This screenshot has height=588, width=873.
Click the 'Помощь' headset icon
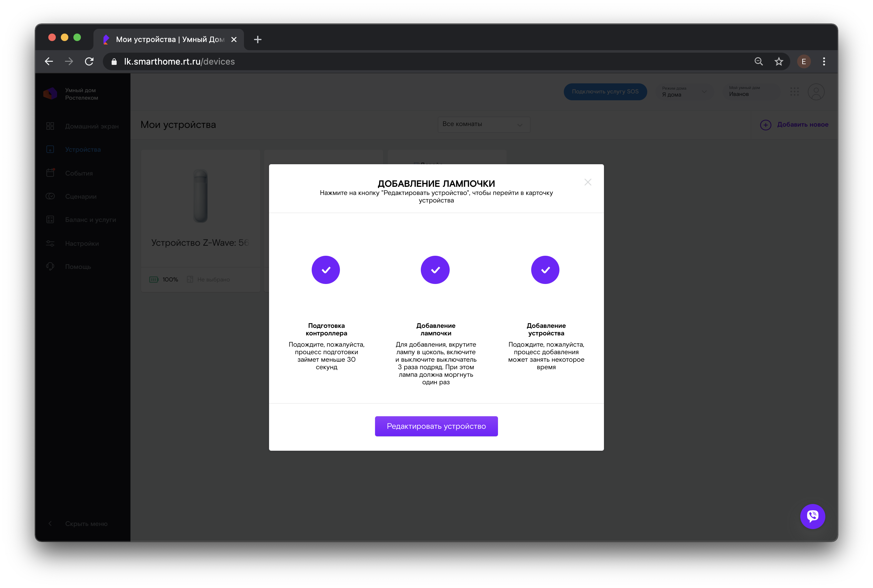(50, 267)
